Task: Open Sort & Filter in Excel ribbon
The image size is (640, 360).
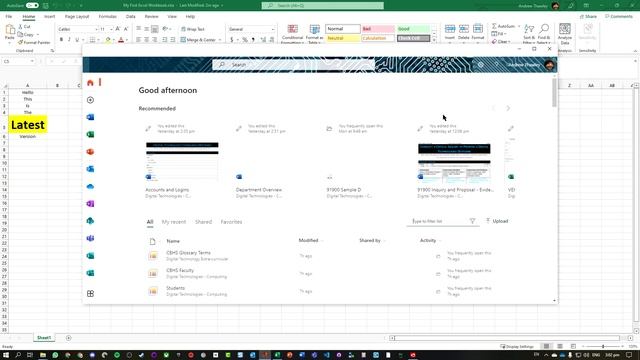Action: coord(529,34)
